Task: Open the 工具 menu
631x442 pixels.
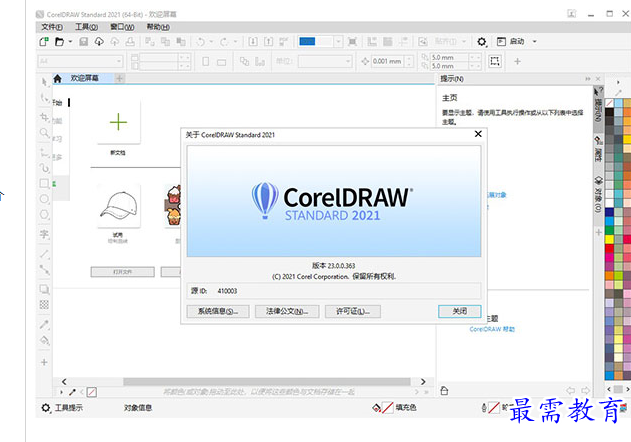Action: pos(87,27)
